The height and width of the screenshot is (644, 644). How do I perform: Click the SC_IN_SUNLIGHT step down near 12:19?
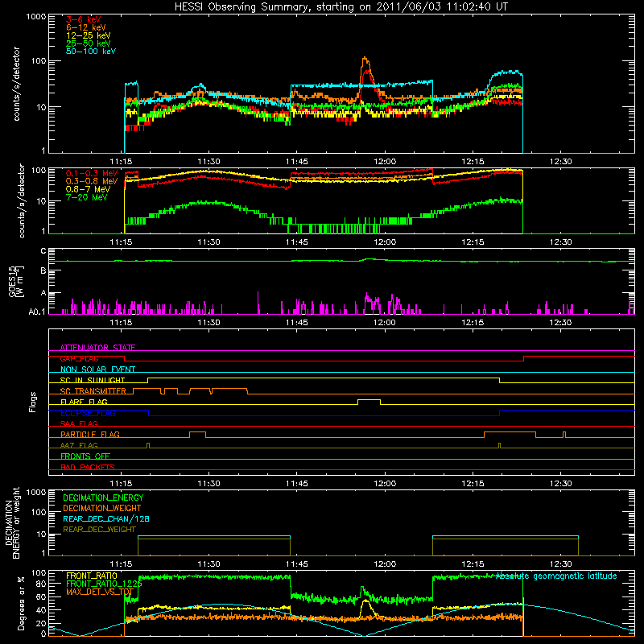click(499, 380)
